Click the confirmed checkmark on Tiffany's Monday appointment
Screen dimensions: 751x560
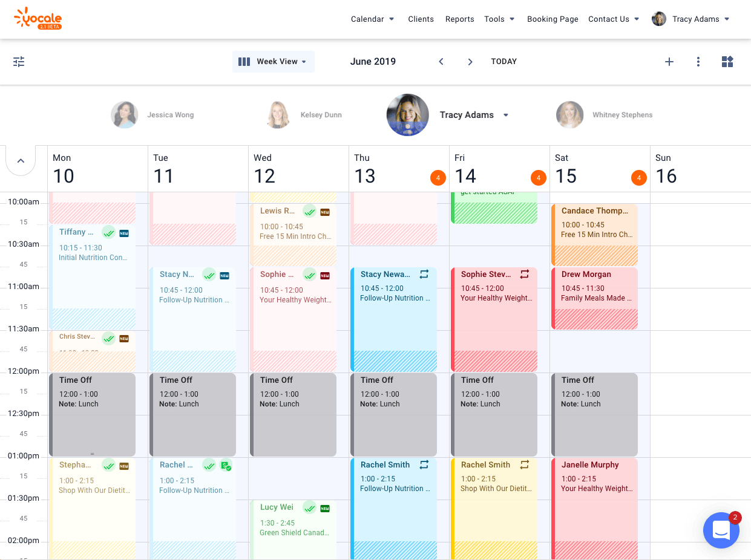(109, 232)
